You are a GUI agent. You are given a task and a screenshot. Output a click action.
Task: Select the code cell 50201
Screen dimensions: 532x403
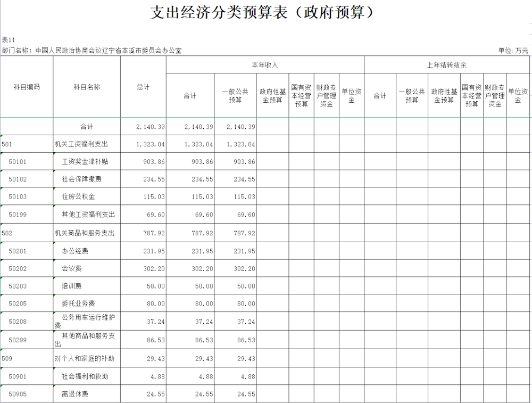point(27,251)
